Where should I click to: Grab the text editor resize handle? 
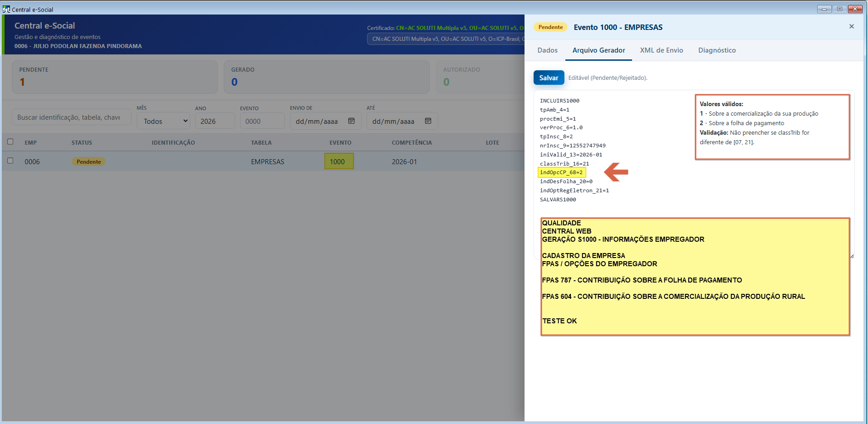(852, 256)
